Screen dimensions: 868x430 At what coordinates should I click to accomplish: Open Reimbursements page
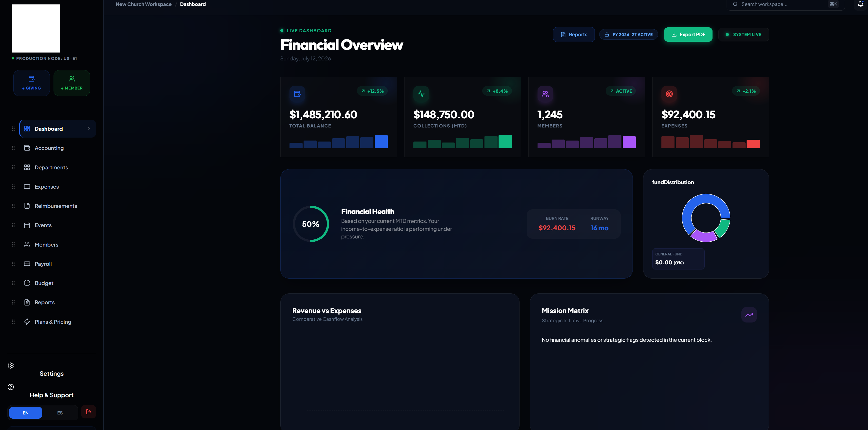58,206
